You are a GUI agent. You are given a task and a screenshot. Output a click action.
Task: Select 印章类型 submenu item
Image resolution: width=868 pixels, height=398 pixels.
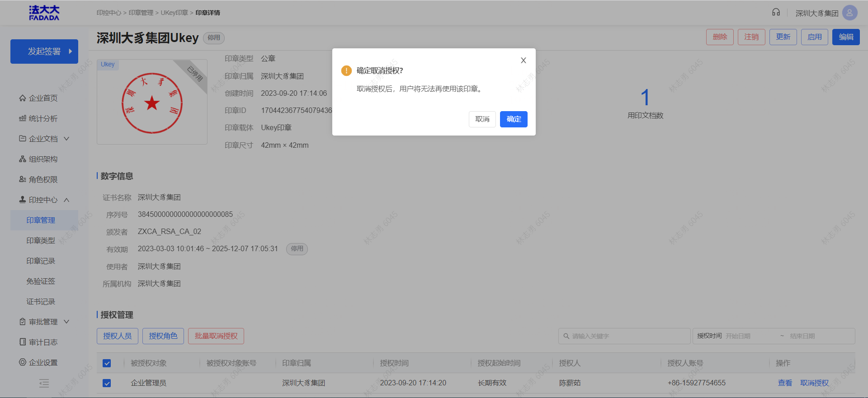tap(41, 240)
